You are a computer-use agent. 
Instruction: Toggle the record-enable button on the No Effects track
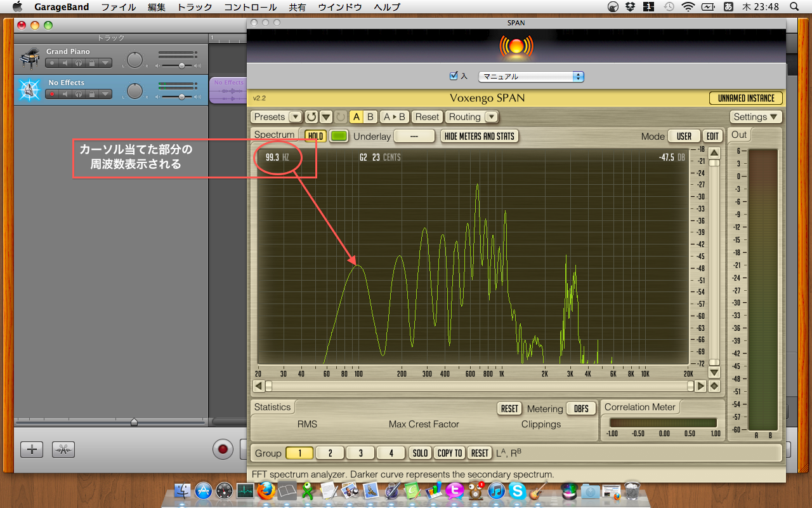pyautogui.click(x=52, y=94)
